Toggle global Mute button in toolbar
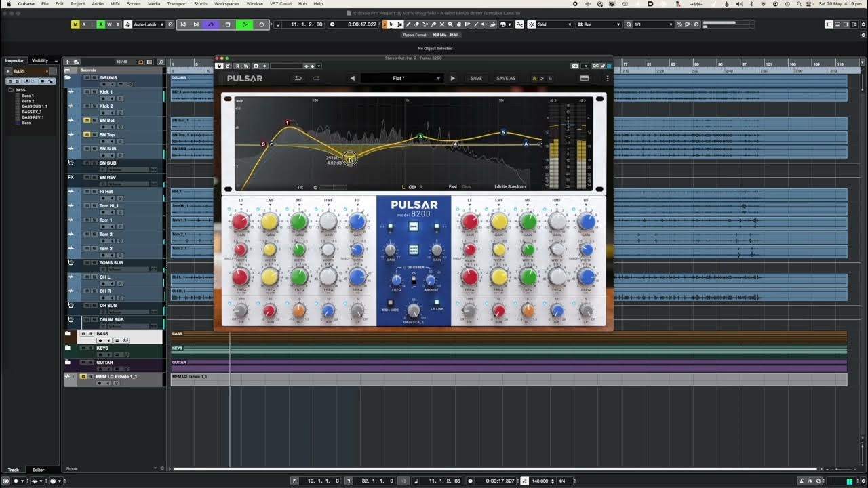The width and height of the screenshot is (868, 488). [75, 24]
